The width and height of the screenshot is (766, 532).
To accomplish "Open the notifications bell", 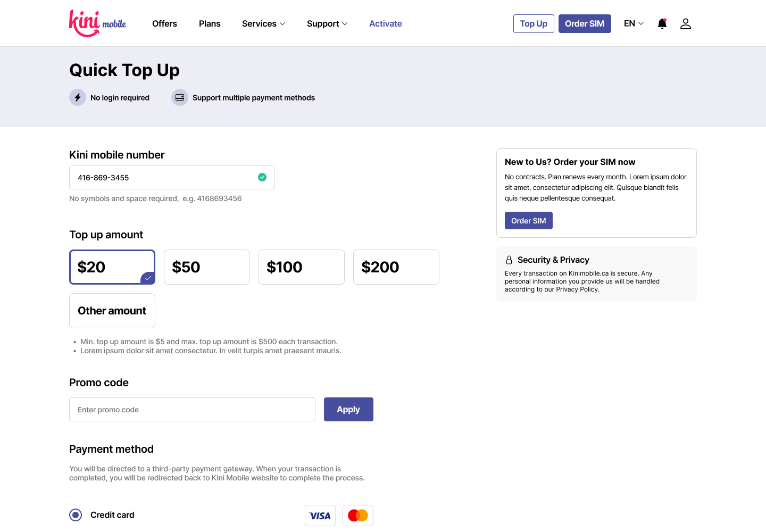I will tap(662, 23).
